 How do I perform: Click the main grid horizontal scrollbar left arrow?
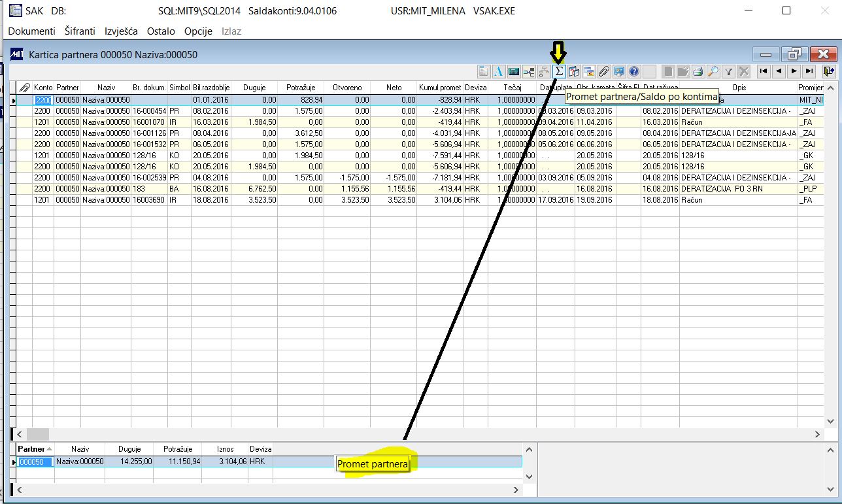tap(19, 433)
